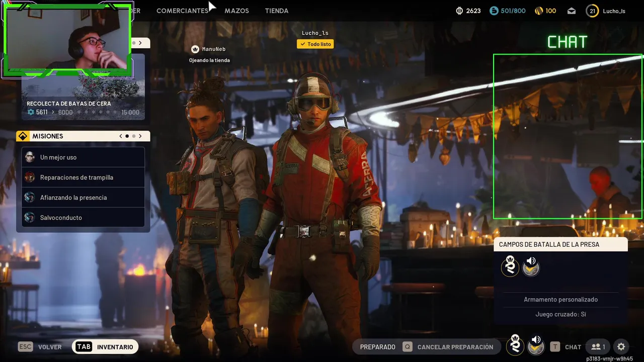Click the 6000 next milestone value
This screenshot has height=362, width=644.
[65, 113]
